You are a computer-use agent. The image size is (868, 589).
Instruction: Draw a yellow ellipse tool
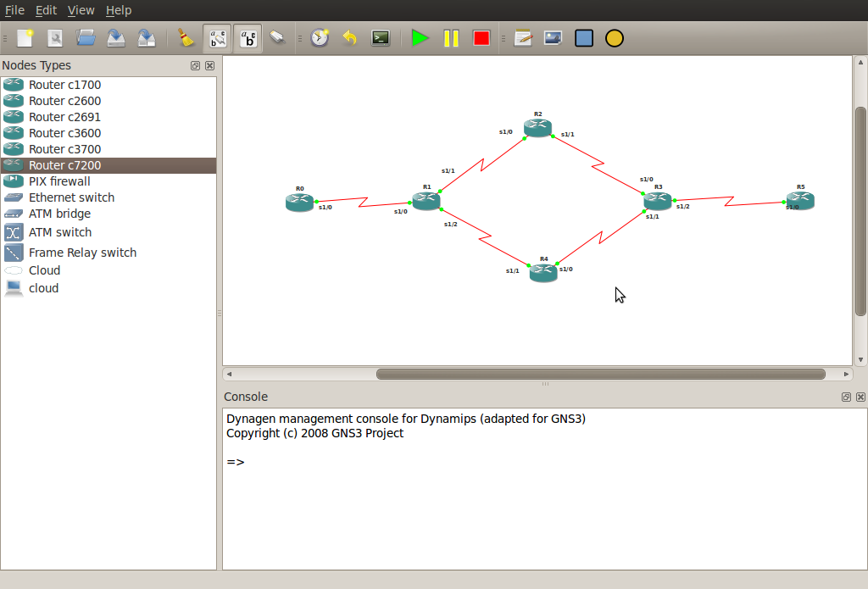click(615, 38)
